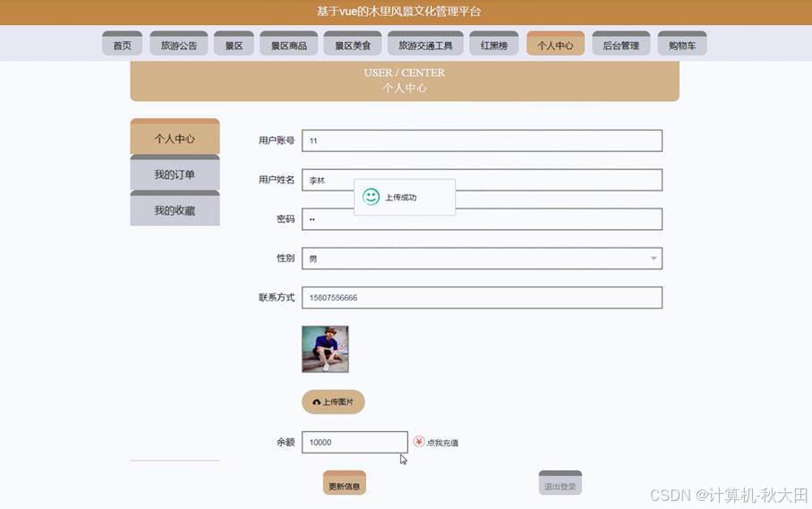The height and width of the screenshot is (509, 812).
Task: Click the 余额 balance field showing 10000
Action: point(355,442)
